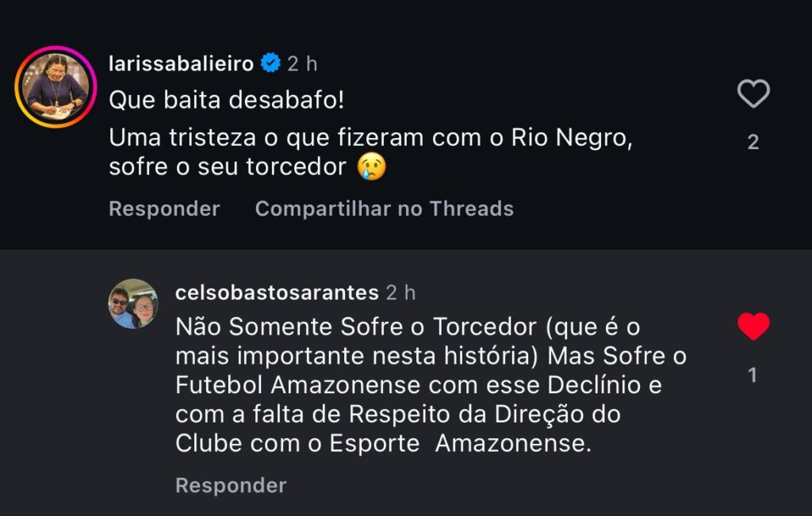This screenshot has width=812, height=516.
Task: Reply to larissabalieiro's comment with Responder
Action: [164, 208]
